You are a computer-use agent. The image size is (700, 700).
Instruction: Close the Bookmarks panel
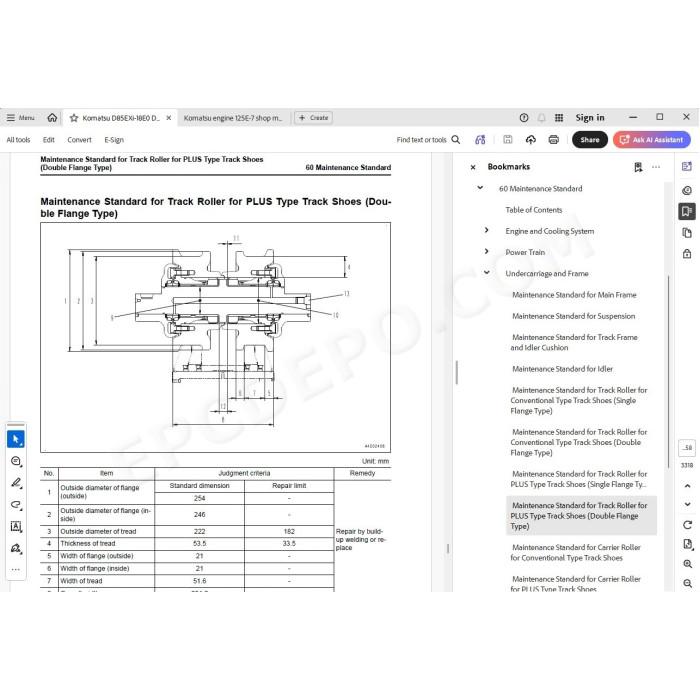coord(473,167)
